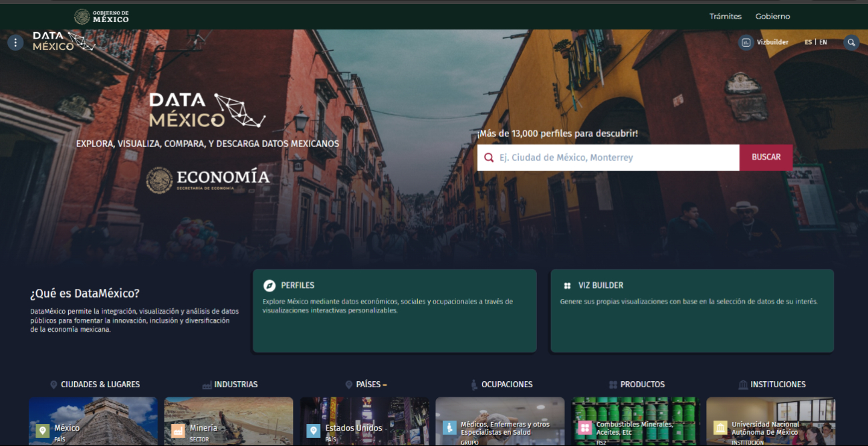Click the Universidad Nacional tile institution icon
868x446 pixels.
(x=720, y=427)
